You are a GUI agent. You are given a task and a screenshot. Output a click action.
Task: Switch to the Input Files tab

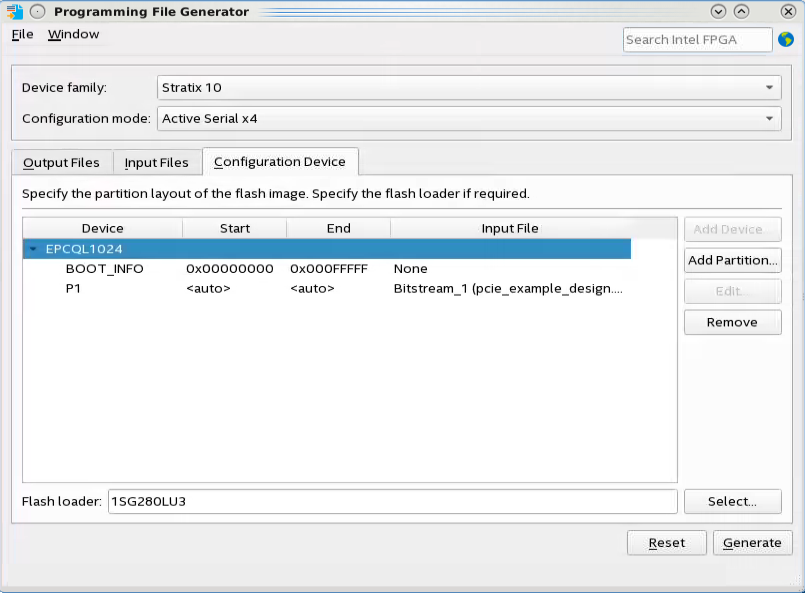coord(156,162)
